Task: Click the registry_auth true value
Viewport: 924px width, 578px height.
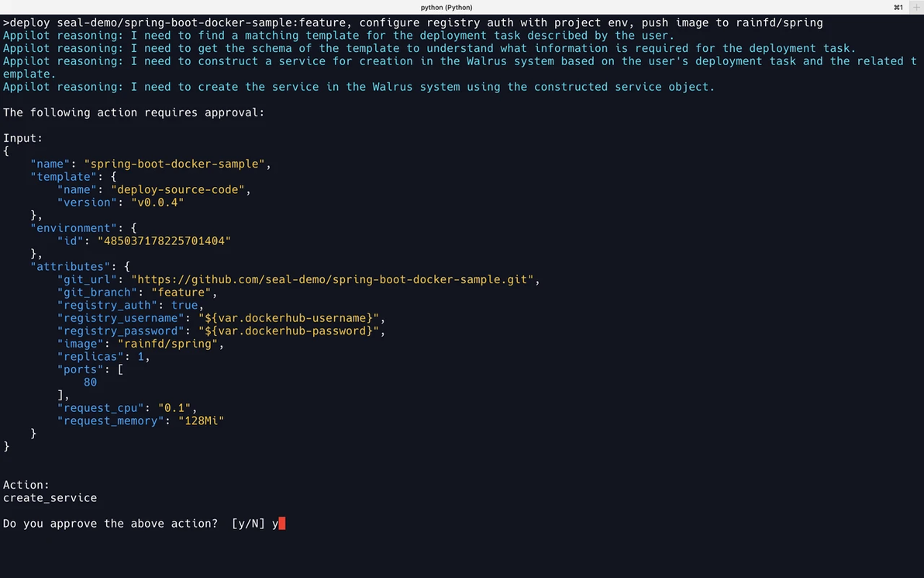Action: 184,305
